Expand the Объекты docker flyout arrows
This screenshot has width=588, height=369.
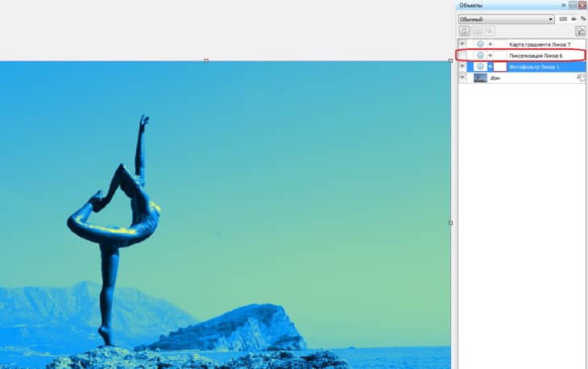point(563,5)
